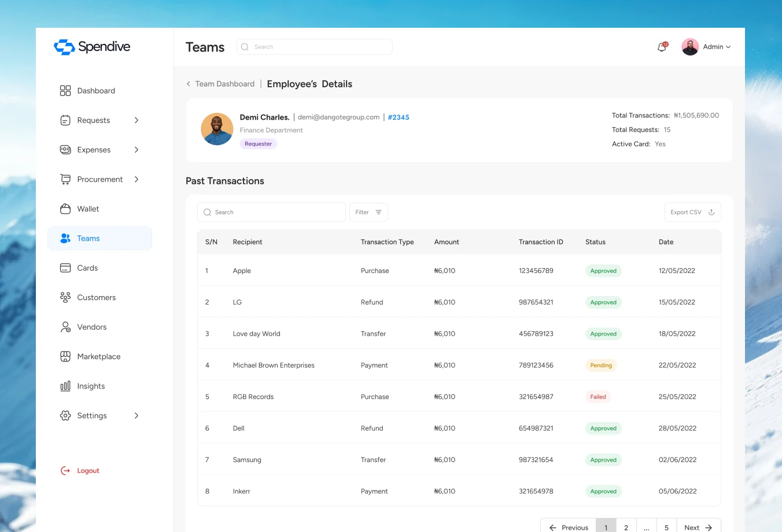Click the Settings gear icon
782x532 pixels.
(65, 415)
